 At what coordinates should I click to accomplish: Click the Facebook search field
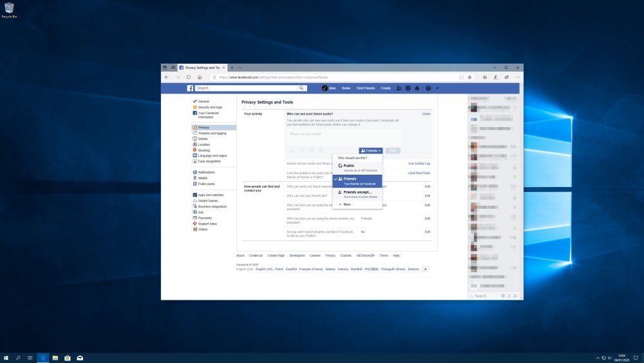click(247, 88)
